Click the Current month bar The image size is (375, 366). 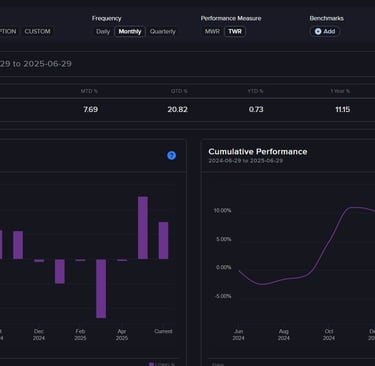163,240
